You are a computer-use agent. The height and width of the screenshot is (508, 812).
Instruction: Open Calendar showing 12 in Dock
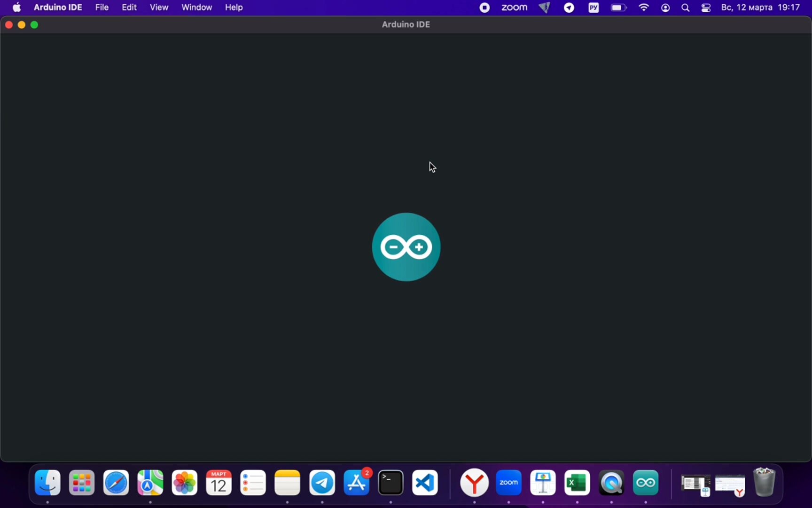(x=219, y=483)
